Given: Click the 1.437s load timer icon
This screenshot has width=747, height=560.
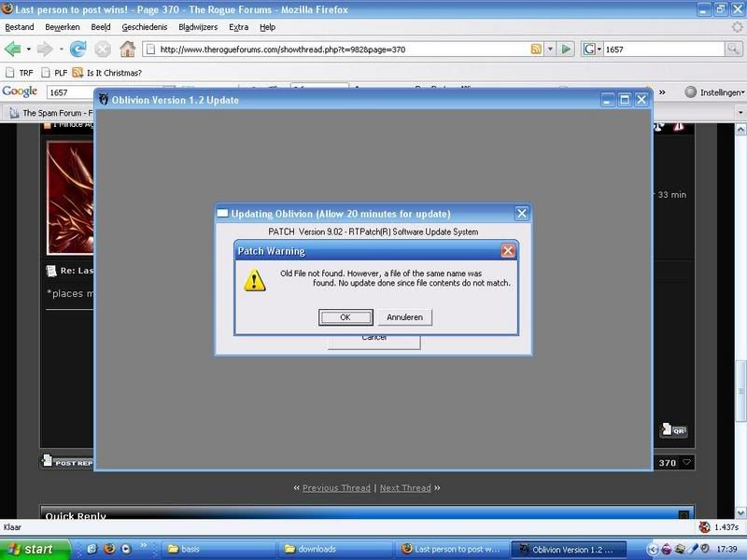Looking at the screenshot, I should pos(705,527).
